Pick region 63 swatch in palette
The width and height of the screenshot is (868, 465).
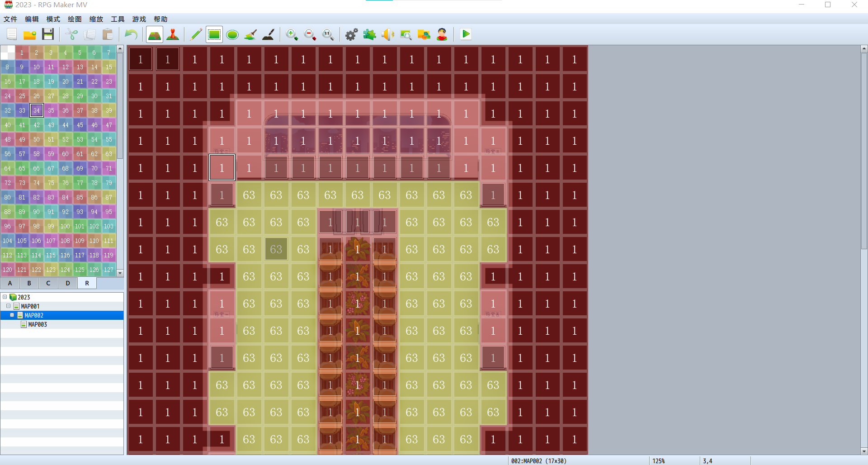(109, 154)
